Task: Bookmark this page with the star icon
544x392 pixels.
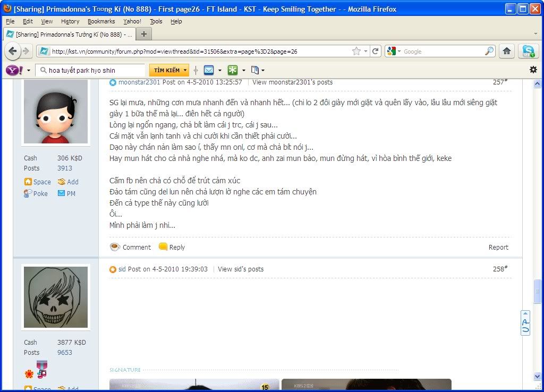Action: (x=356, y=52)
